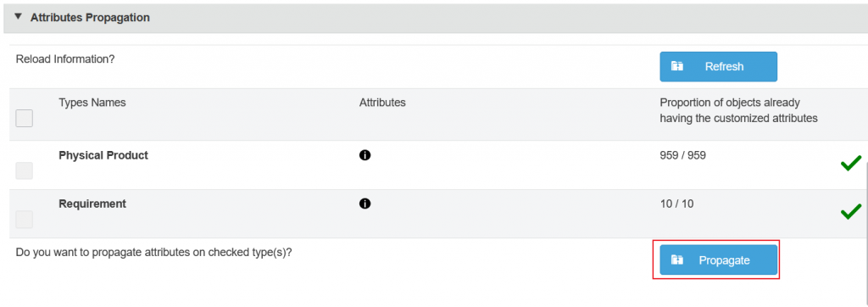This screenshot has width=868, height=307.
Task: Check the Physical Product row checkbox
Action: [25, 170]
